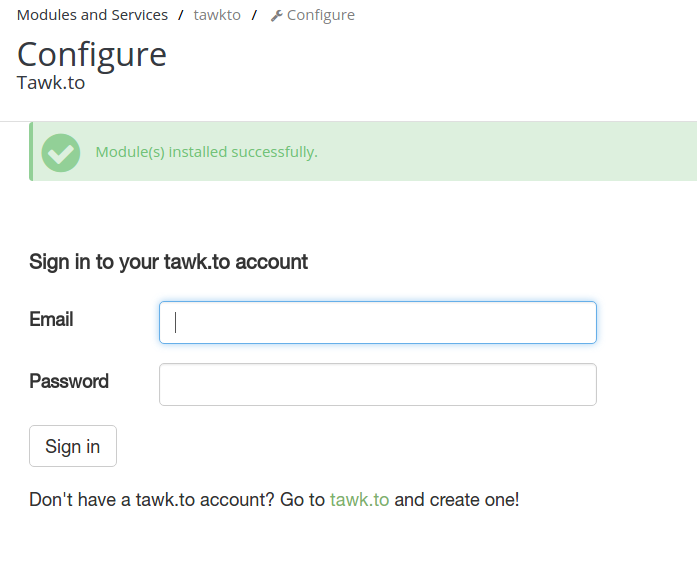Click the and create one! text
The height and width of the screenshot is (588, 697).
457,500
